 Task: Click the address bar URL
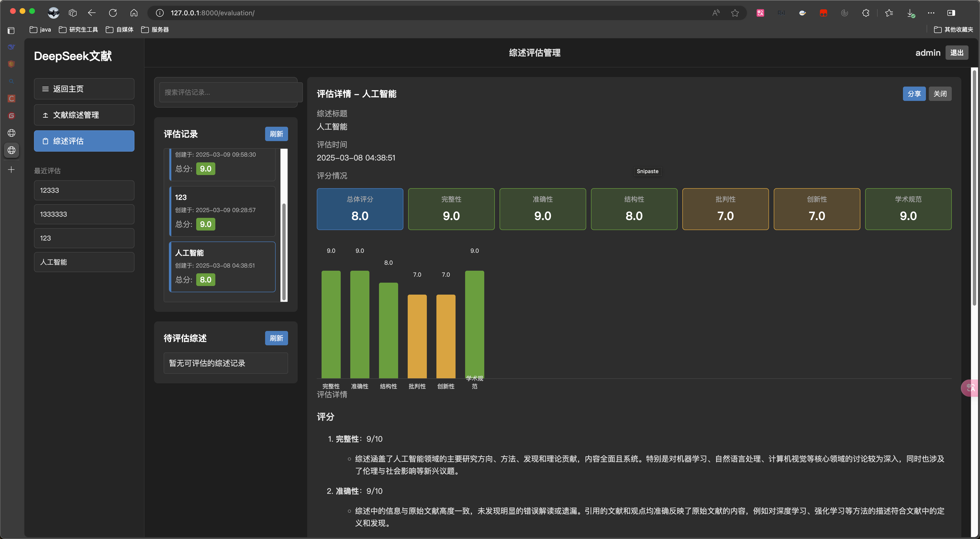(212, 13)
